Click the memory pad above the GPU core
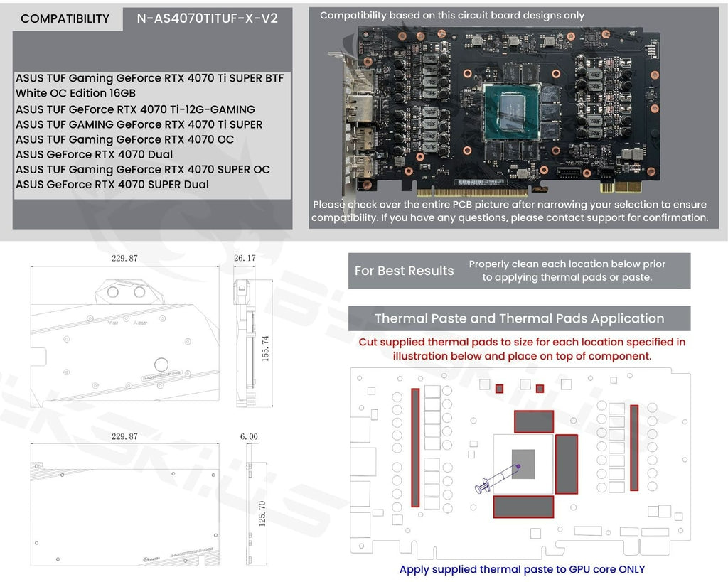 tap(534, 421)
